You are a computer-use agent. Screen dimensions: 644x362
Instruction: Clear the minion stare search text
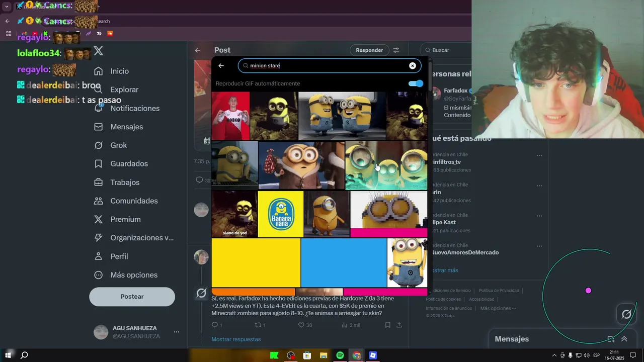click(x=413, y=66)
